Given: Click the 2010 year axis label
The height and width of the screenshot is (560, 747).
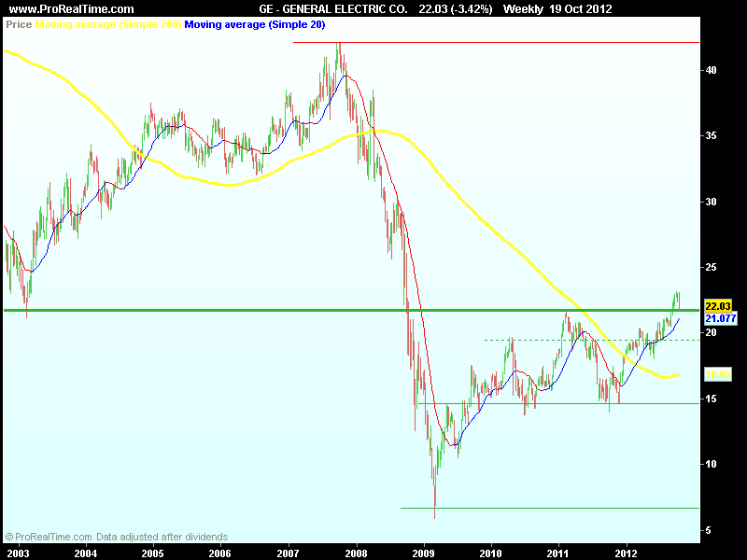Looking at the screenshot, I should tap(491, 553).
